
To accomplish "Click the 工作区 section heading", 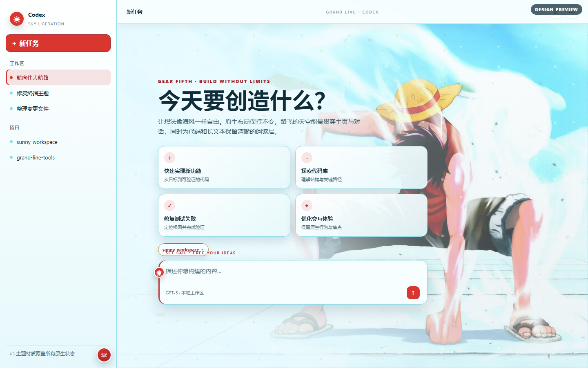I will click(x=17, y=63).
